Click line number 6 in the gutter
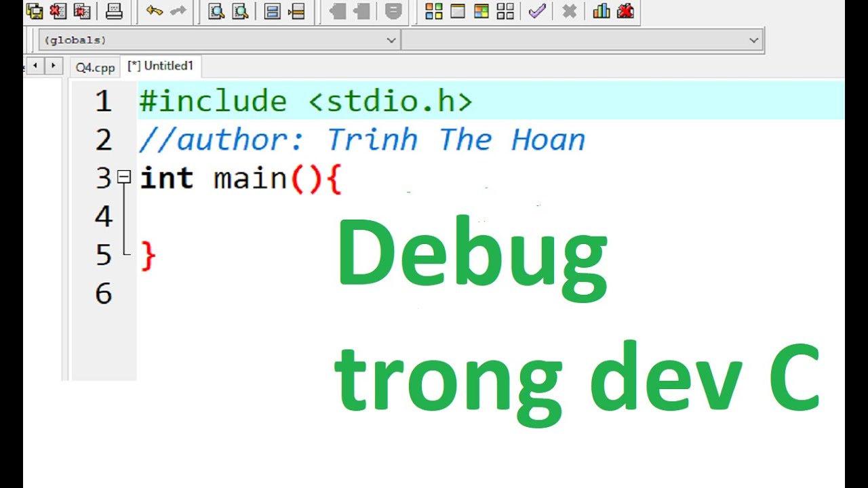The height and width of the screenshot is (488, 868). coord(103,293)
